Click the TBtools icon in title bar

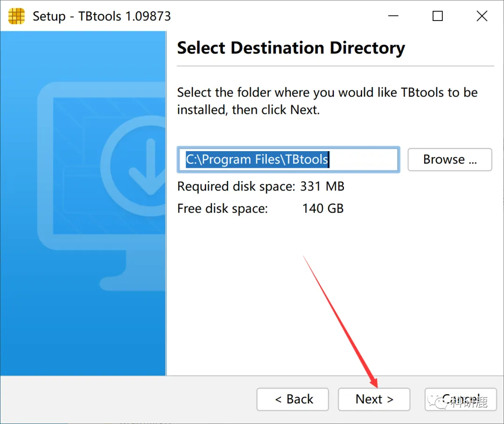(x=16, y=16)
